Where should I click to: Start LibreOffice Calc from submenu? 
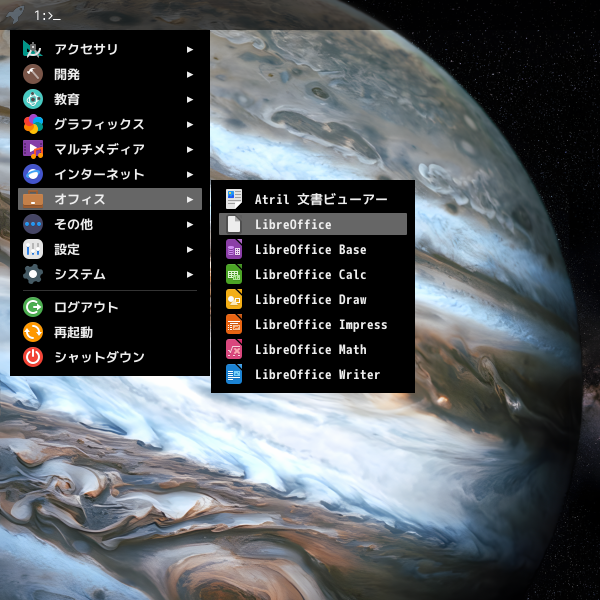pyautogui.click(x=313, y=274)
